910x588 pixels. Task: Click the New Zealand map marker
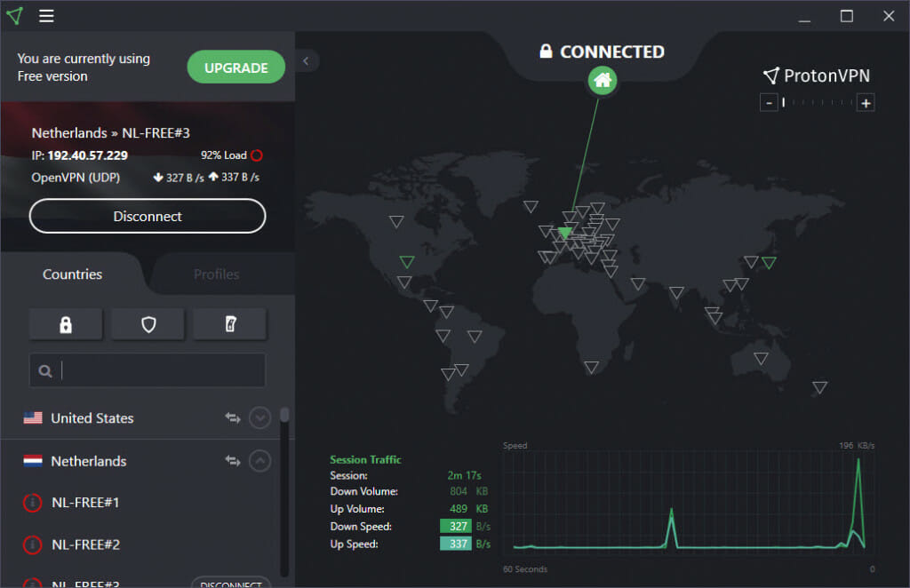point(820,386)
